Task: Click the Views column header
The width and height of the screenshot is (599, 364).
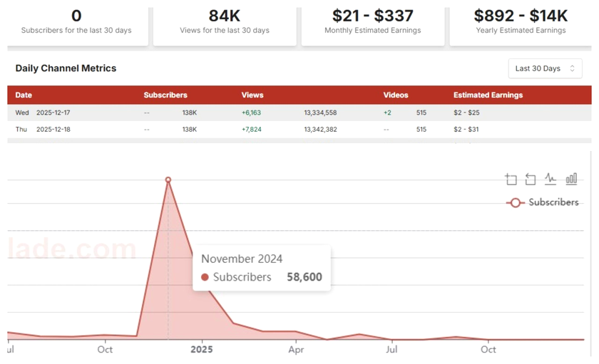Action: [252, 95]
